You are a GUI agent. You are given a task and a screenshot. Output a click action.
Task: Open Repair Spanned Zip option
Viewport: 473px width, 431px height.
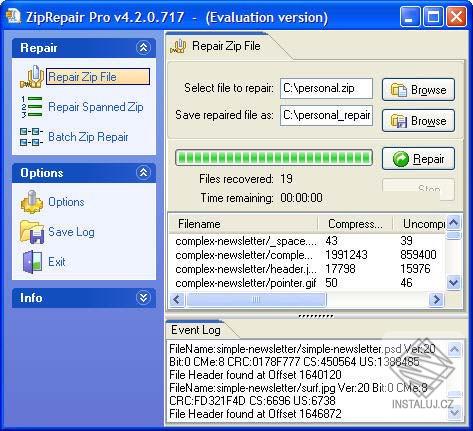(x=96, y=107)
